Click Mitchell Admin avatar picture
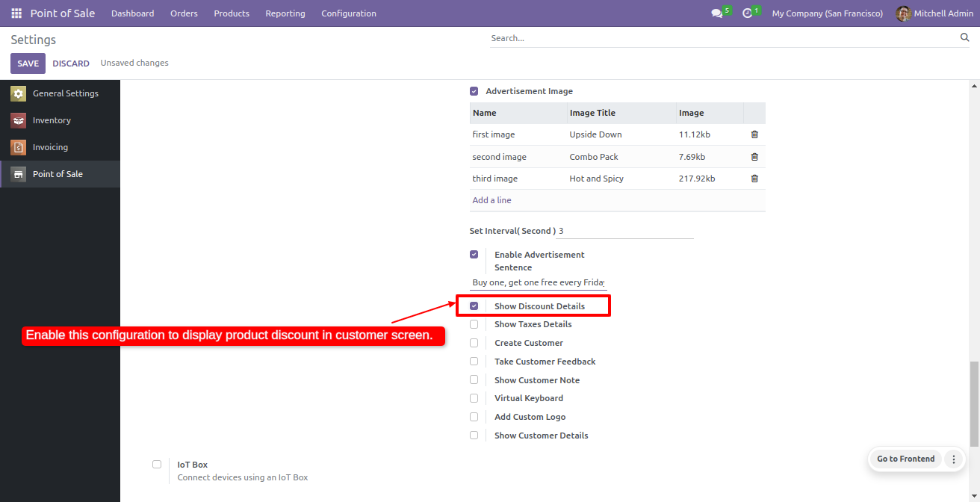Image resolution: width=980 pixels, height=502 pixels. click(x=903, y=13)
